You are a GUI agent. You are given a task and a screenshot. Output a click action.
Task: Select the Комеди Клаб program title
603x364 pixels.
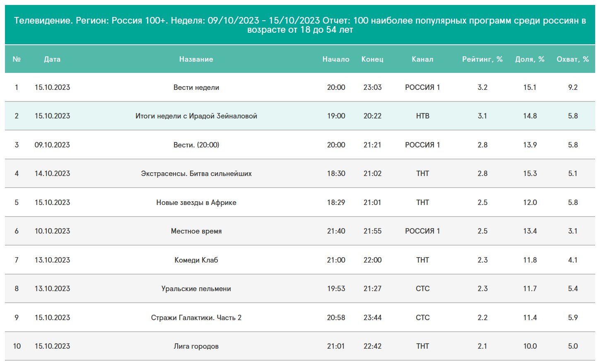click(196, 260)
